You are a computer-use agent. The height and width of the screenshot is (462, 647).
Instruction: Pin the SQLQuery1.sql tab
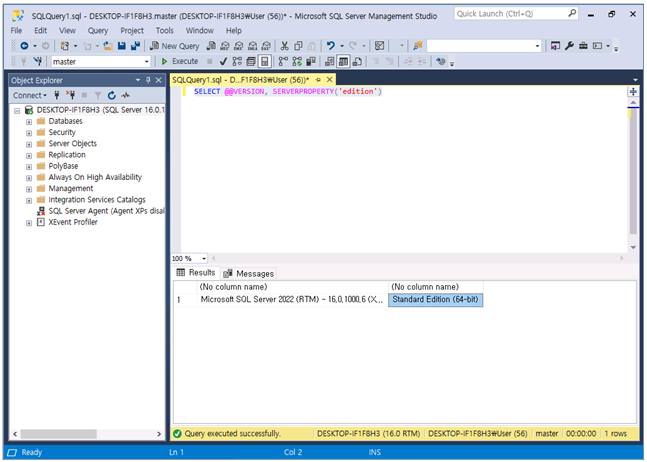[318, 80]
